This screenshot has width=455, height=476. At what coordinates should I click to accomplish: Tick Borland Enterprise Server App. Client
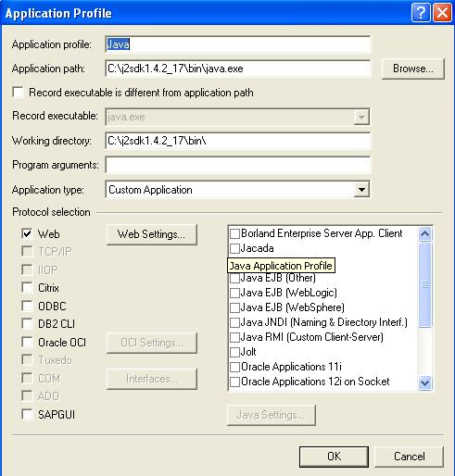click(x=234, y=233)
